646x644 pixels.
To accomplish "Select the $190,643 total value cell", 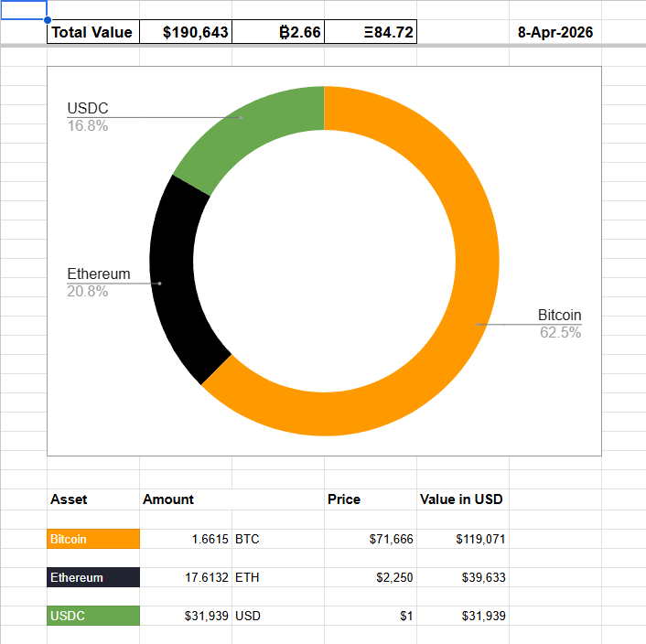I will (x=186, y=32).
